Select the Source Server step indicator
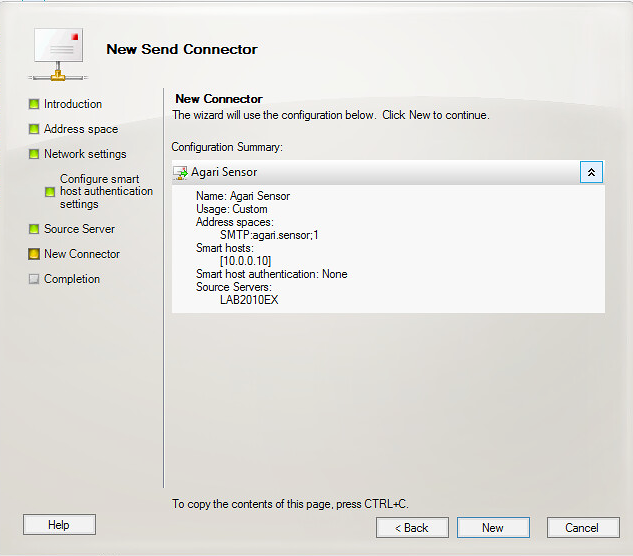Viewport: 633px width, 556px height. (x=34, y=229)
